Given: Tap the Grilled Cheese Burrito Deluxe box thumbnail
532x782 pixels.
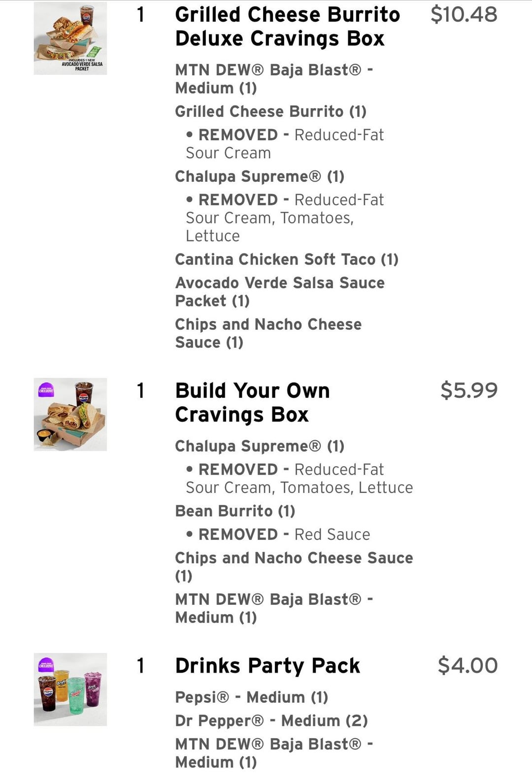Looking at the screenshot, I should pyautogui.click(x=70, y=38).
